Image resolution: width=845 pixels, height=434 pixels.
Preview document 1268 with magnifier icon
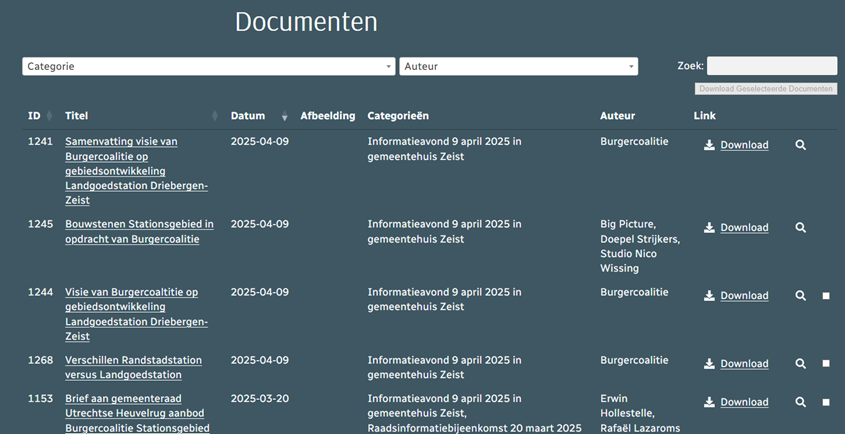(x=801, y=364)
